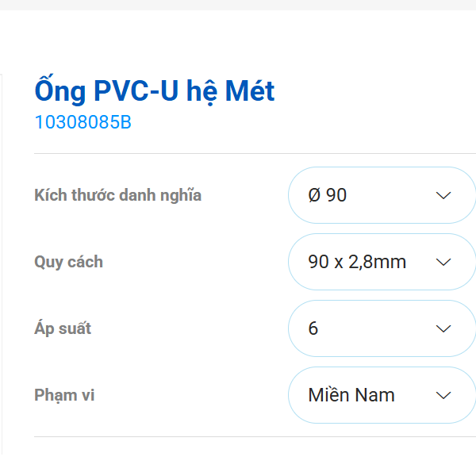Click the Kích thước danh nghĩa label
The height and width of the screenshot is (476, 476).
coord(117,195)
